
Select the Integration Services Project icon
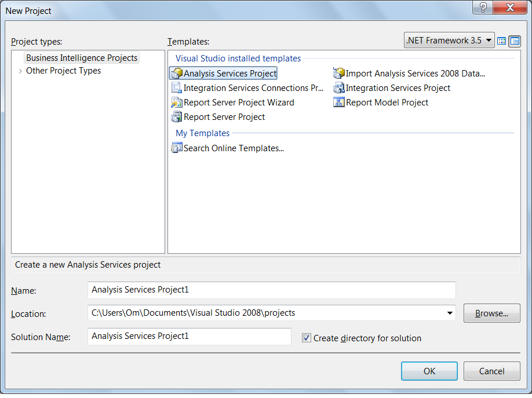pos(338,87)
